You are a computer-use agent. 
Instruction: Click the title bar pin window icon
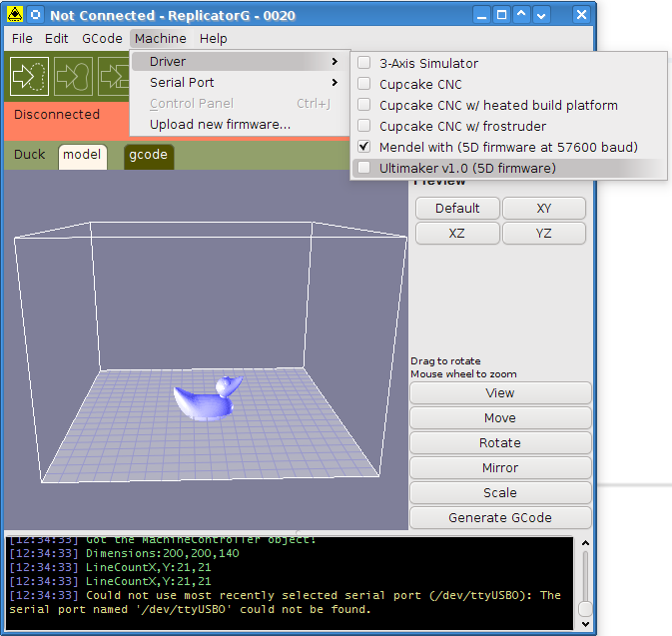[36, 15]
